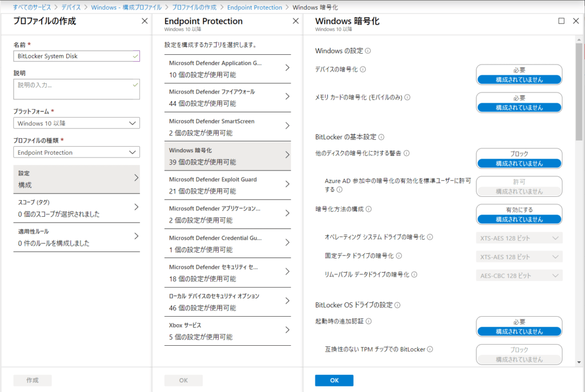Click info icon beside リムーバブル データドライブの暗号化
This screenshot has height=392, width=585.
[x=414, y=274]
